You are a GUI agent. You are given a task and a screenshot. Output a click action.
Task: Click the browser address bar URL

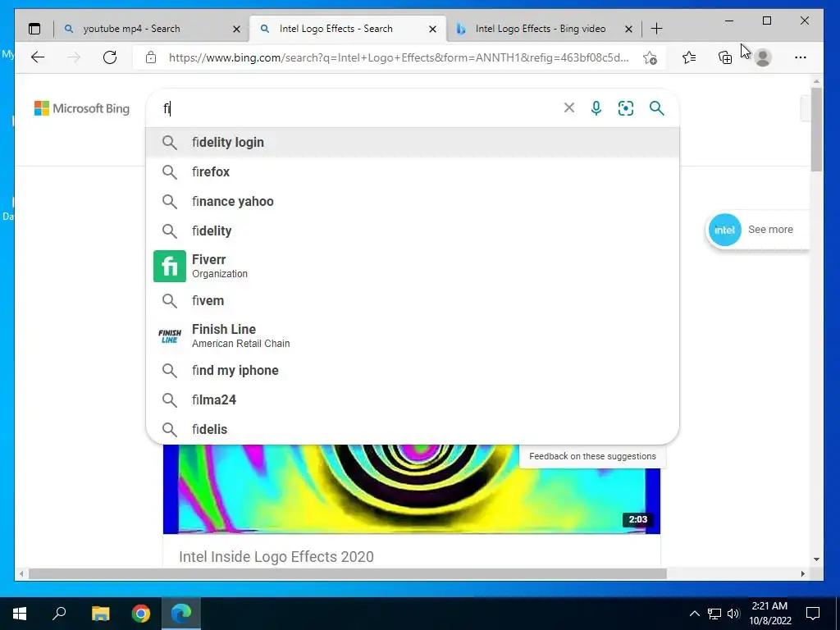pos(399,57)
